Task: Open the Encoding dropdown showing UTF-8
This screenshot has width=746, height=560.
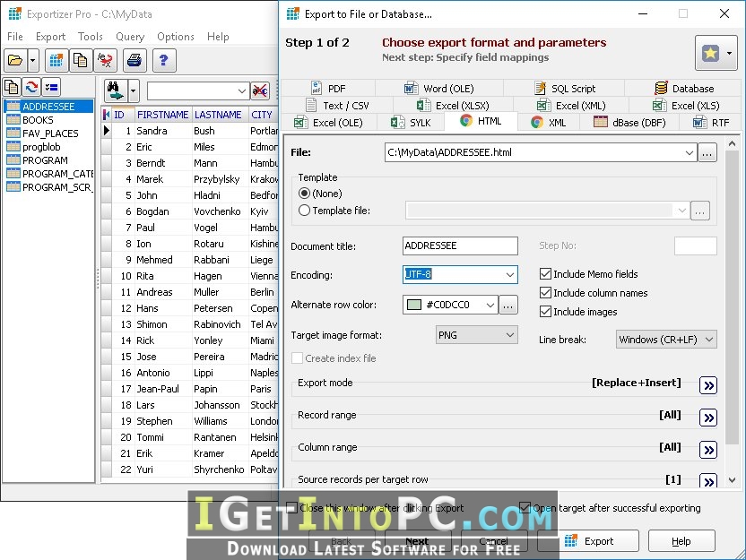Action: (509, 274)
